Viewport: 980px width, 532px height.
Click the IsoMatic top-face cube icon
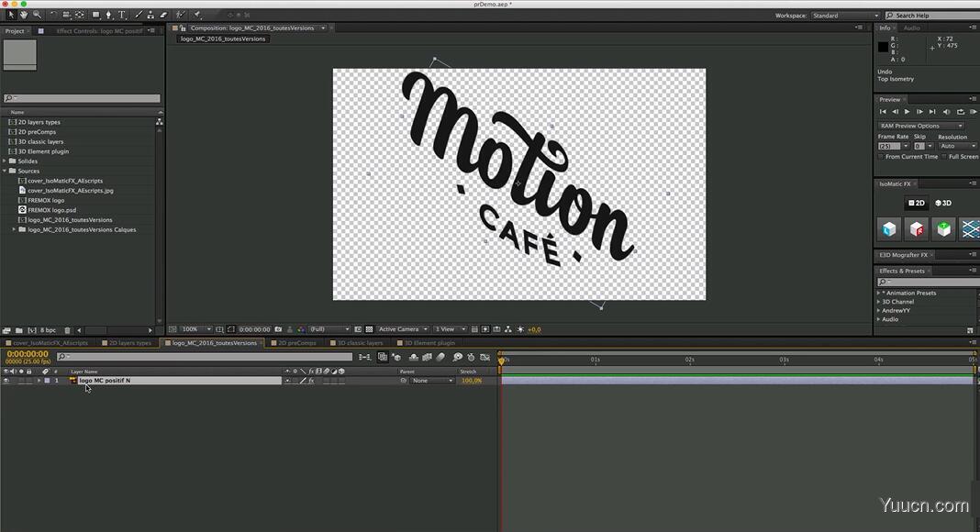943,229
